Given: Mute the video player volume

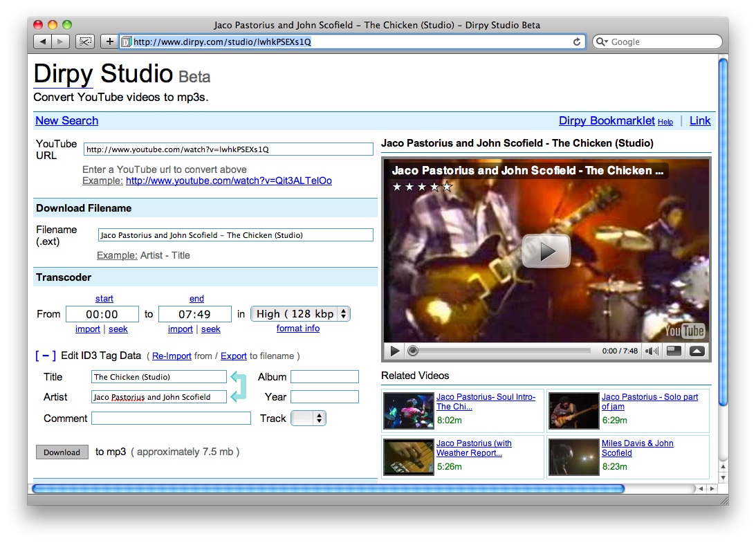Looking at the screenshot, I should point(652,351).
